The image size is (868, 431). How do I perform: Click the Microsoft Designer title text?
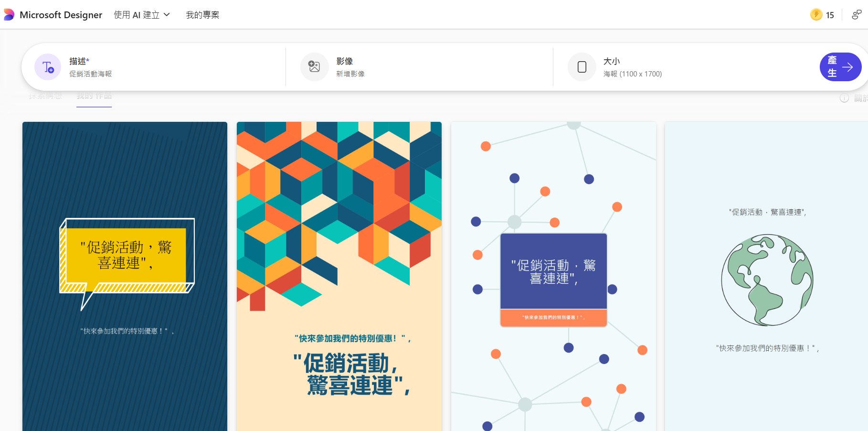tap(61, 15)
